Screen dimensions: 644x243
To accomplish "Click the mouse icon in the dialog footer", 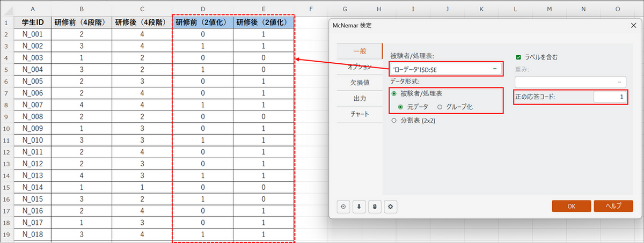I will tap(374, 207).
